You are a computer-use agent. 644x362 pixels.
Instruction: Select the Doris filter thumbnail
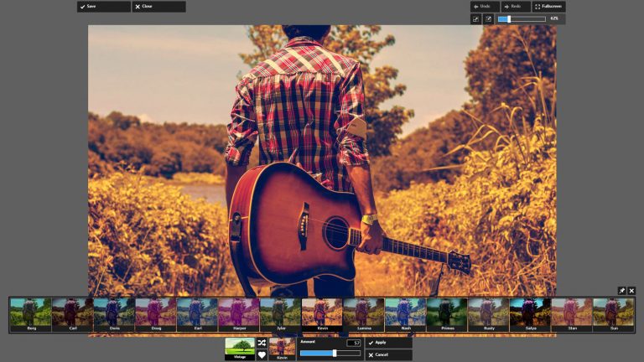pyautogui.click(x=114, y=315)
